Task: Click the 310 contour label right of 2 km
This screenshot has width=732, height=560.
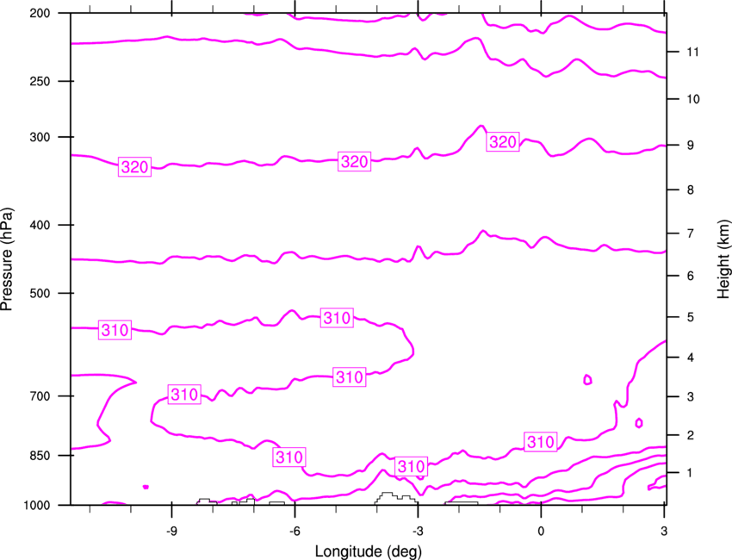Action: [541, 442]
